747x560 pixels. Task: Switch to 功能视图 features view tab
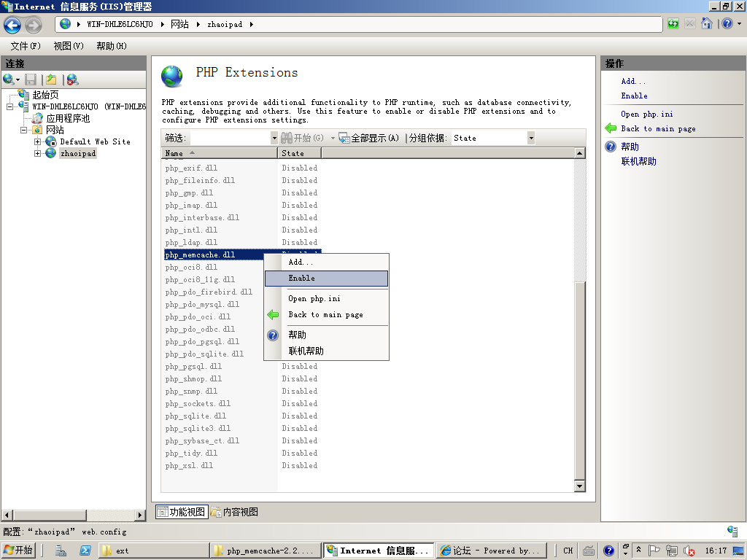[x=182, y=512]
